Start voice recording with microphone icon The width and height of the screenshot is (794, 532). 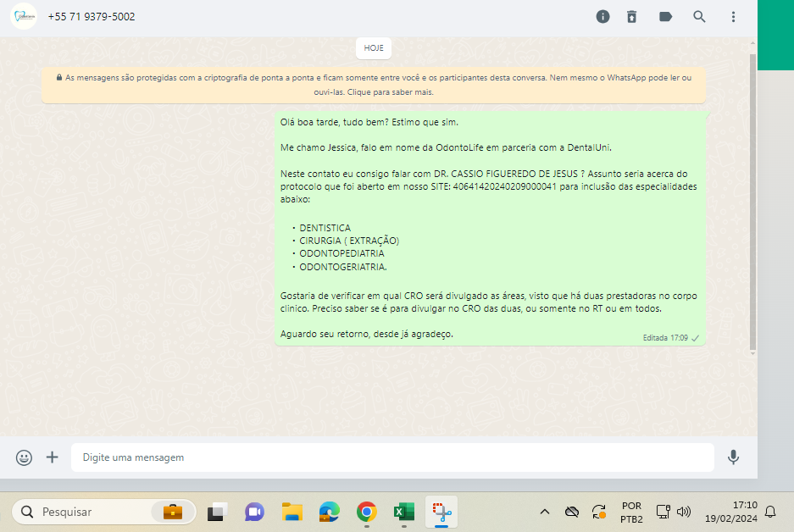733,457
